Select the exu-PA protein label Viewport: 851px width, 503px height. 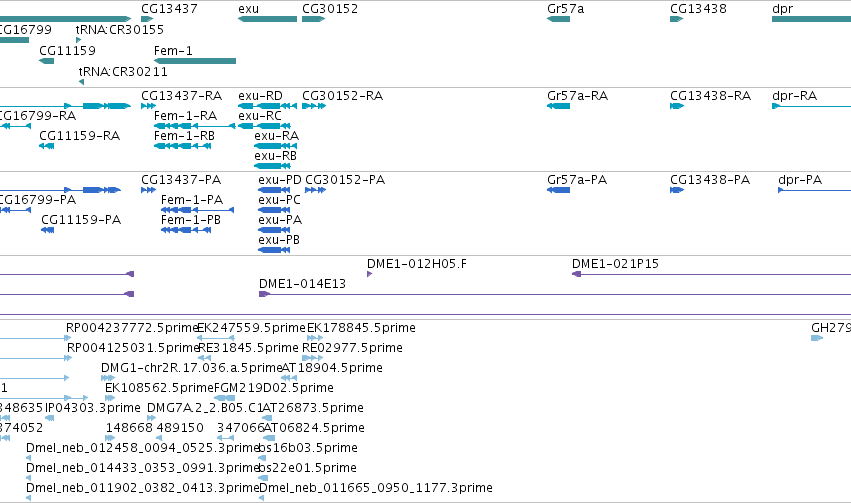(280, 220)
